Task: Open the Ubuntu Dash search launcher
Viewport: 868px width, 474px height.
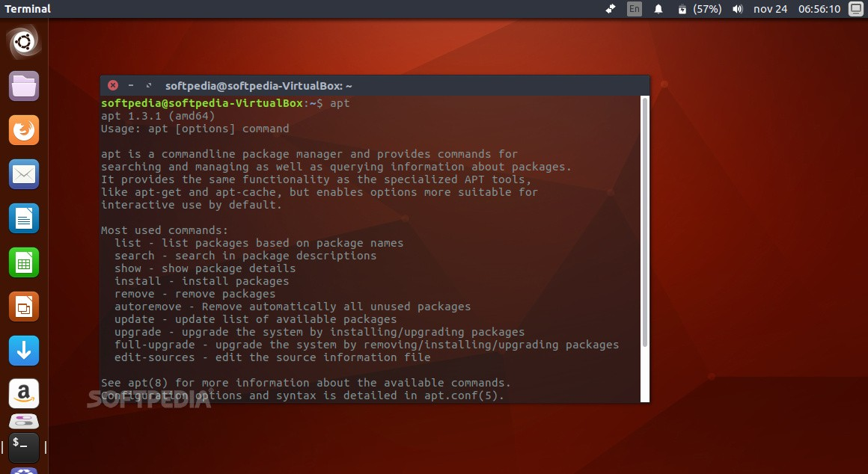Action: (24, 42)
